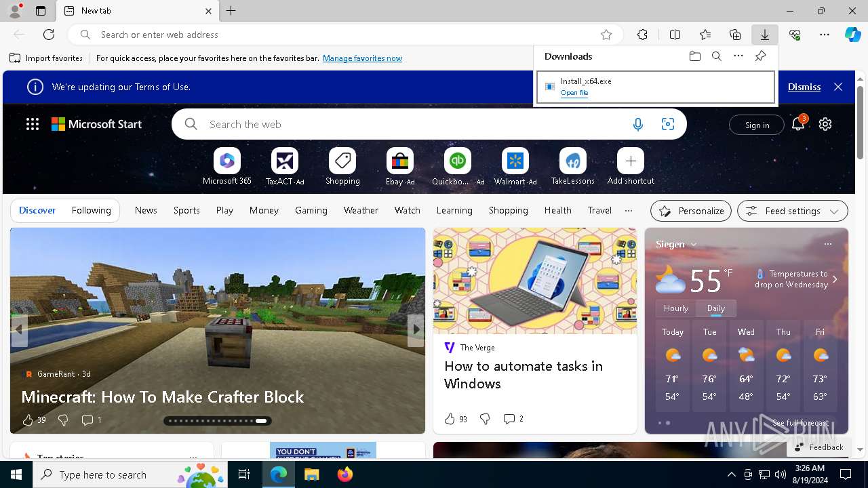Like the Minecraft article
Viewport: 868px width, 488px height.
[28, 420]
